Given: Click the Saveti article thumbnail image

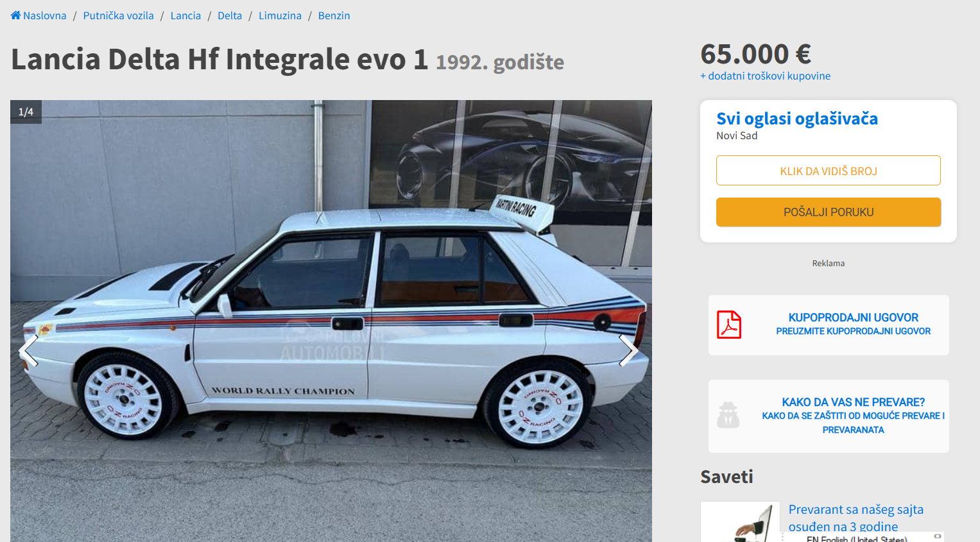Looking at the screenshot, I should click(x=740, y=521).
